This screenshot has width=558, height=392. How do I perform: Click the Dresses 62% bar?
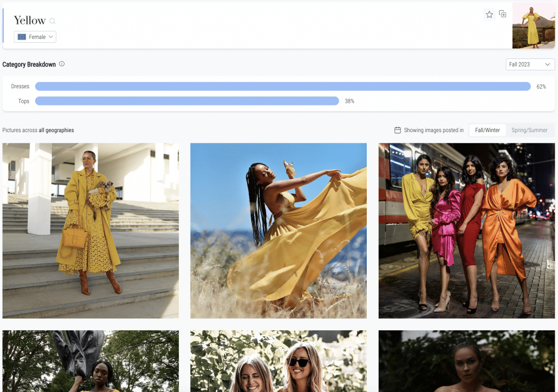click(x=283, y=87)
